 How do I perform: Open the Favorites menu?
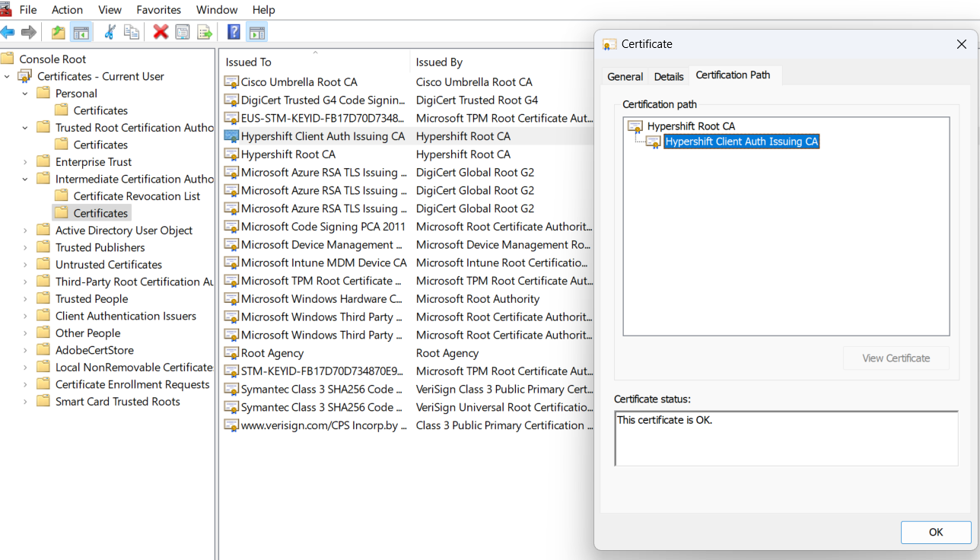159,10
